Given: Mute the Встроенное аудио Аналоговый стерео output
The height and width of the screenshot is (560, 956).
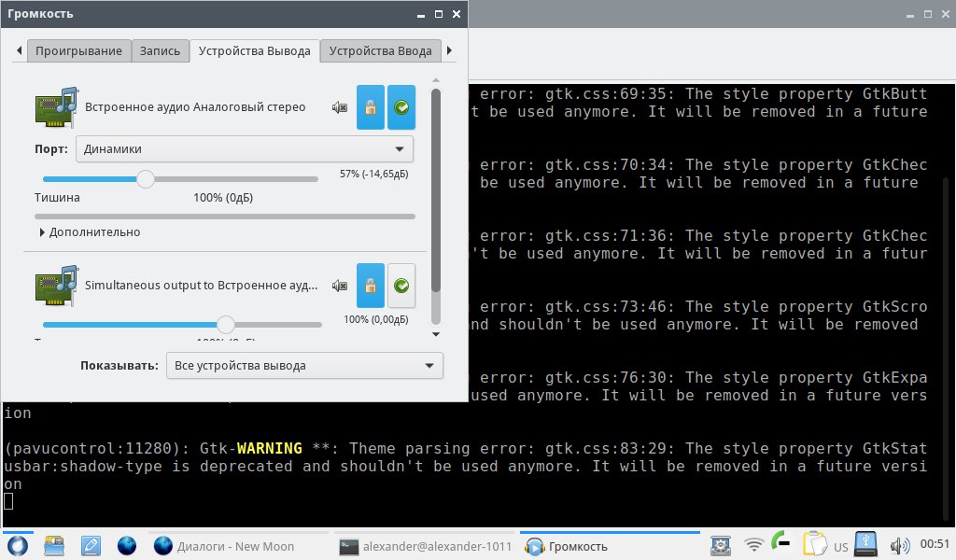Looking at the screenshot, I should point(340,108).
